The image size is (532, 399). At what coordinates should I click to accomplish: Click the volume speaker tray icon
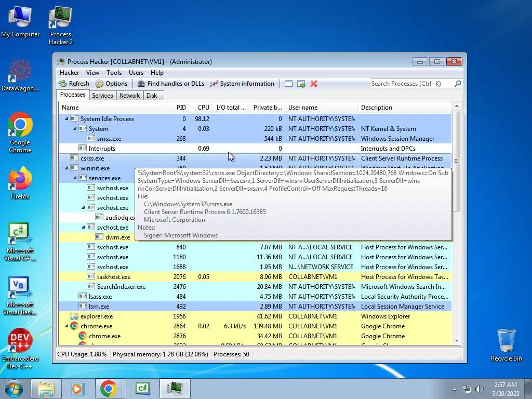(x=479, y=389)
